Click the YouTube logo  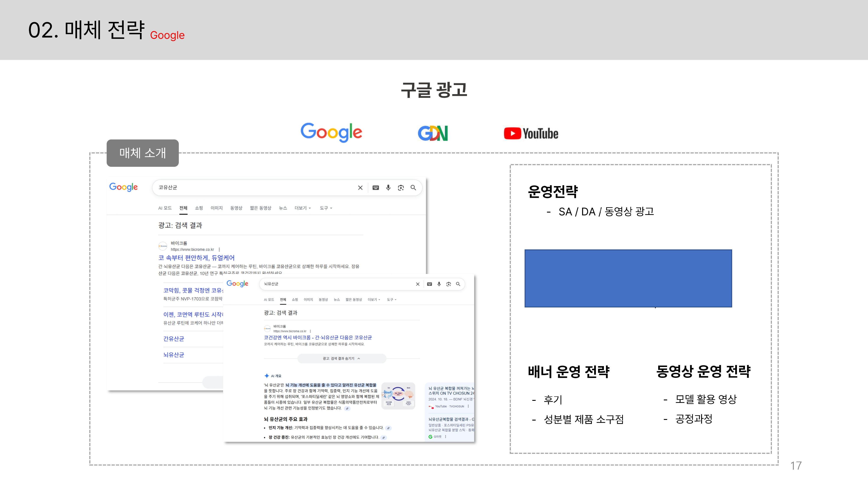531,133
